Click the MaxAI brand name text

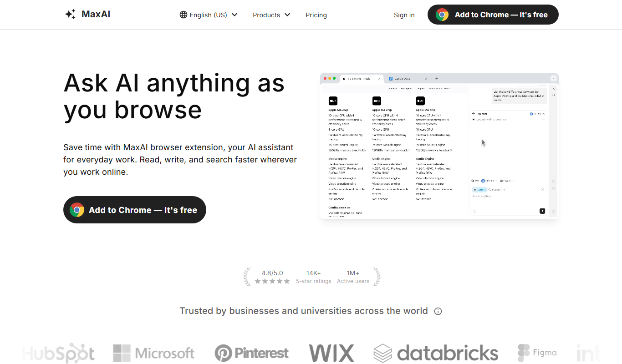tap(96, 15)
